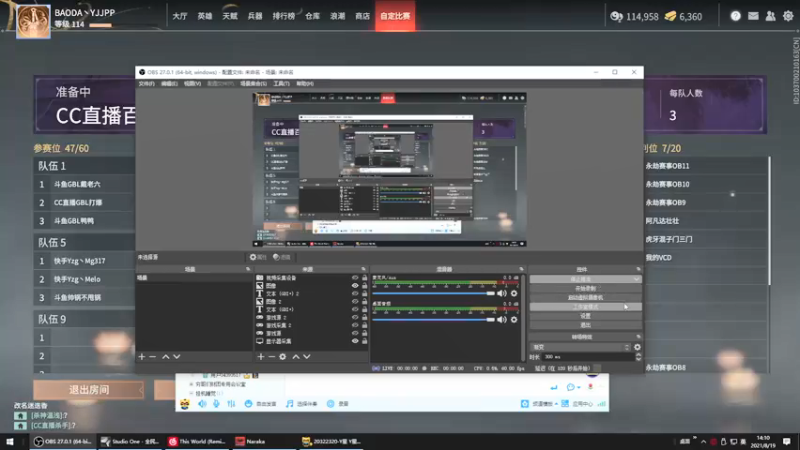Click 退出 button in OBS controls
This screenshot has width=800, height=450.
point(585,325)
